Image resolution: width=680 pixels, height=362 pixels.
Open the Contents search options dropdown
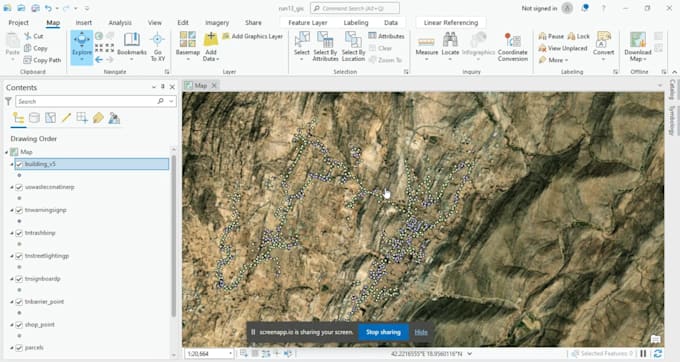[x=171, y=101]
